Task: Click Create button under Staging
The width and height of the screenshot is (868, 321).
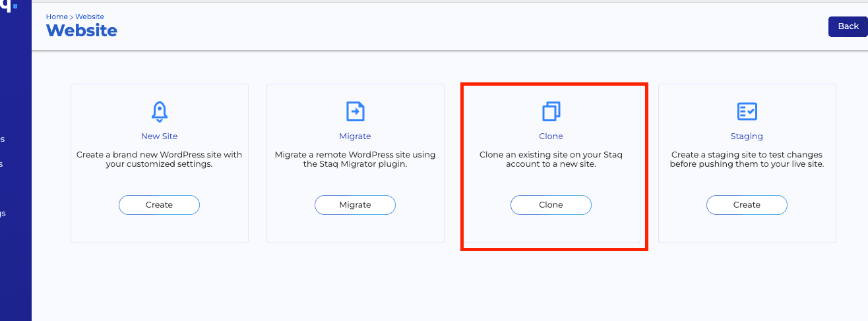Action: 747,205
